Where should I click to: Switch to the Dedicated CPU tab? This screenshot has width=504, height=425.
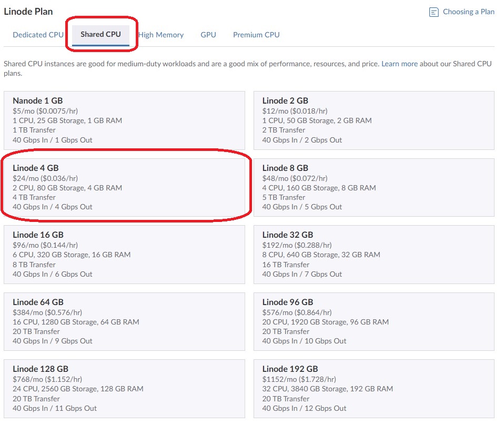coord(38,35)
